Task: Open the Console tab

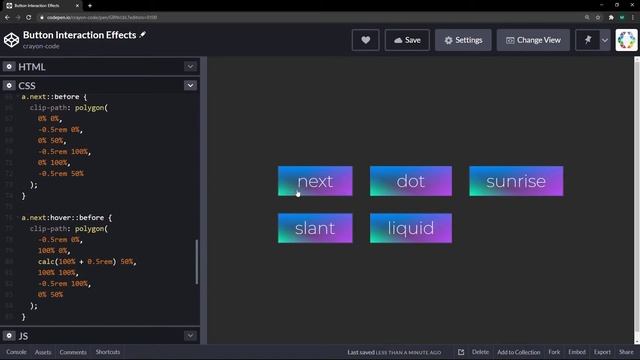Action: click(16, 352)
